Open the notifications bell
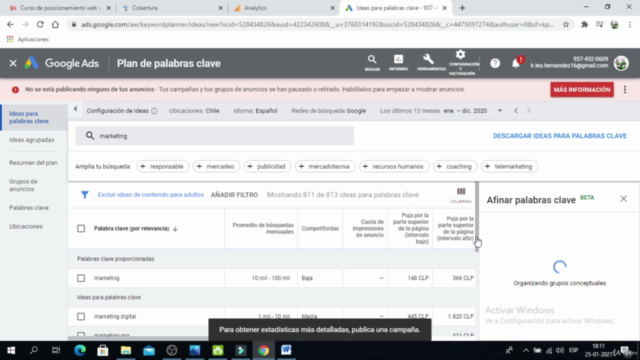640x360 pixels. point(516,63)
